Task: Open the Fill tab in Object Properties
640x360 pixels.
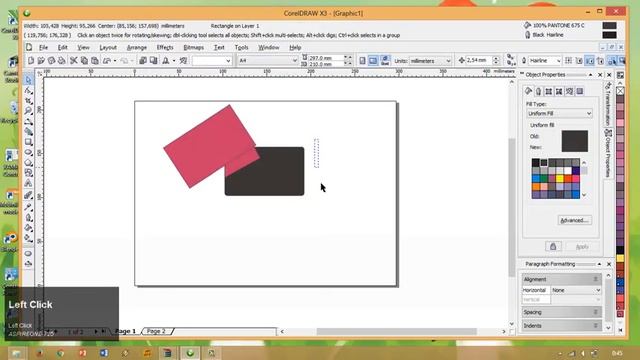Action: pyautogui.click(x=528, y=91)
